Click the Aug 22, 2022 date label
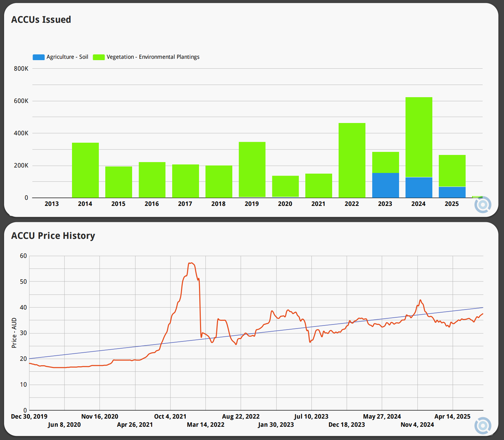Screen dimensions: 504x440 (x=241, y=417)
